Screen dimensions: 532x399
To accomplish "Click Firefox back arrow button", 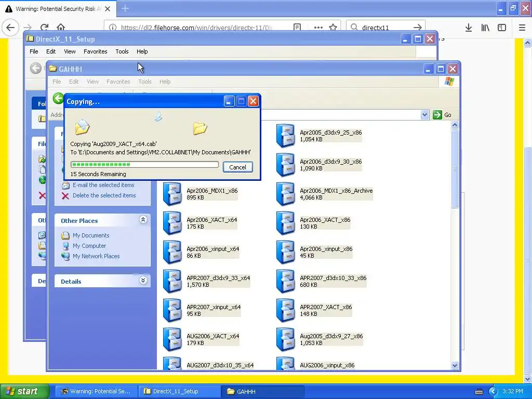I will 10,27.
